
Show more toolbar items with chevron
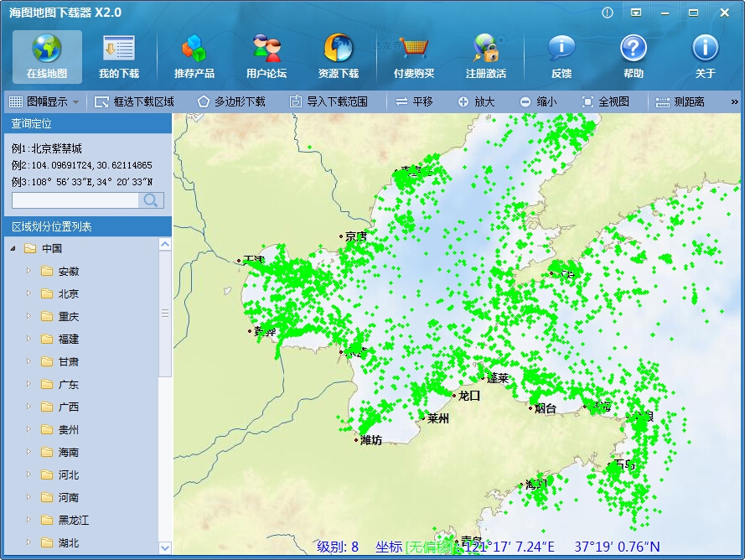(735, 101)
